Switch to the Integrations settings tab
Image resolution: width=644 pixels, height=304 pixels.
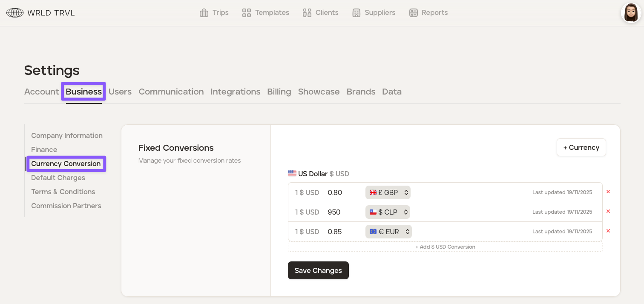point(235,92)
